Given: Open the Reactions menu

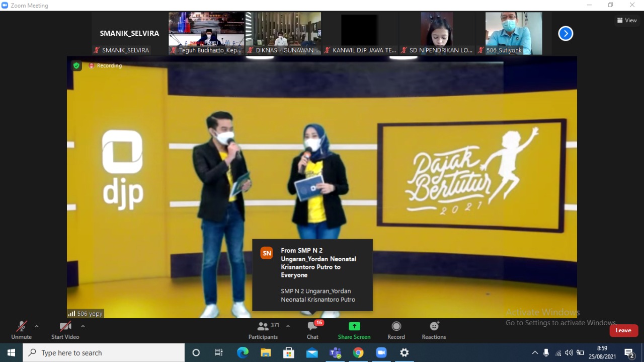Looking at the screenshot, I should pos(434,330).
